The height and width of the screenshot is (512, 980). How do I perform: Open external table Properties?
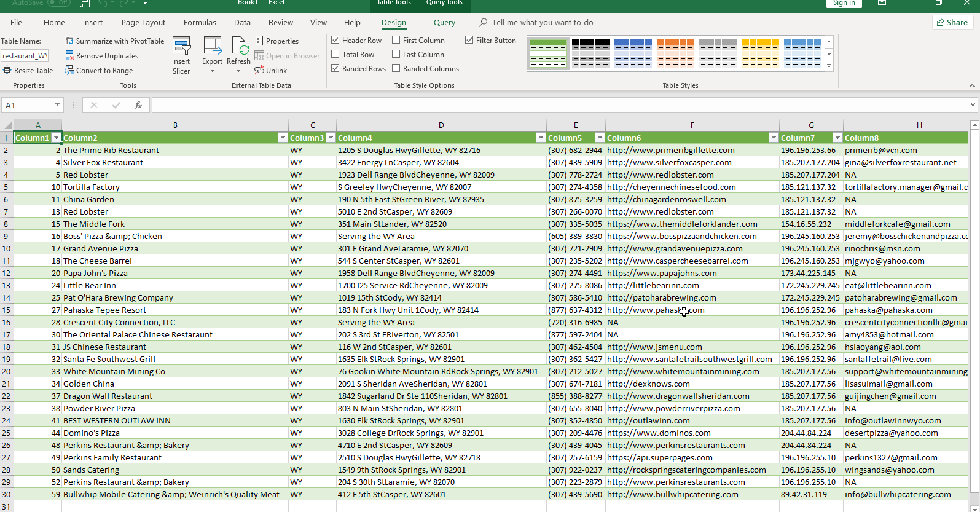pos(276,41)
